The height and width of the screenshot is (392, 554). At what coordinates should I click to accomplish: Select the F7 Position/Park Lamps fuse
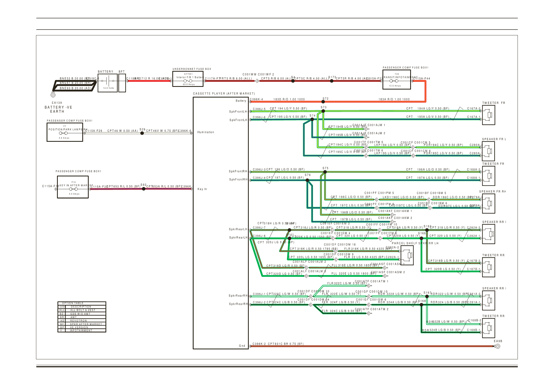[x=63, y=133]
